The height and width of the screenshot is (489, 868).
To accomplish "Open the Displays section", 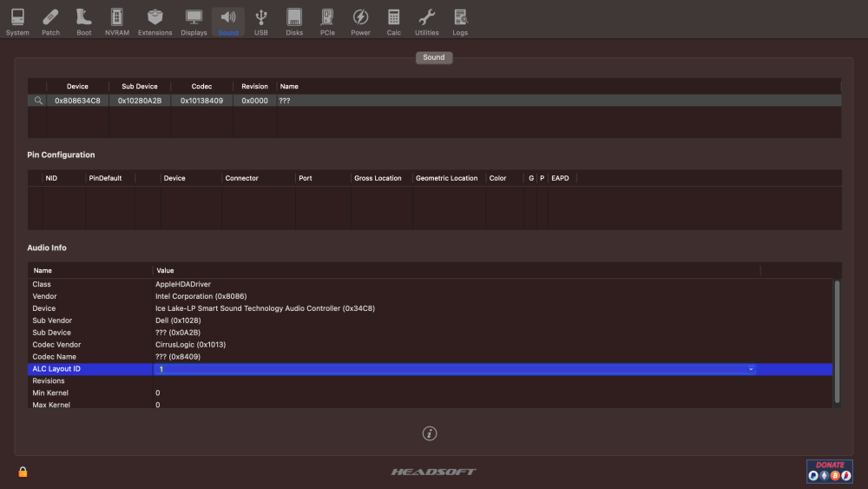I will click(x=194, y=23).
